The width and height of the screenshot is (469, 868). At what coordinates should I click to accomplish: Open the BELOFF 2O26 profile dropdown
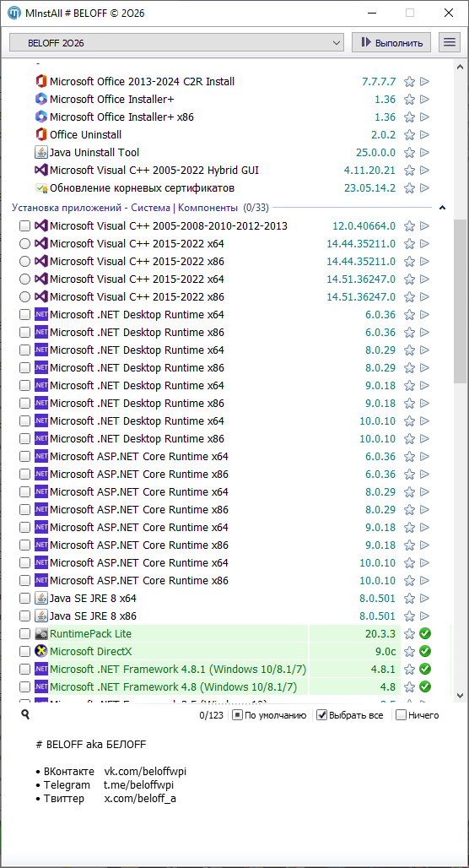point(176,42)
